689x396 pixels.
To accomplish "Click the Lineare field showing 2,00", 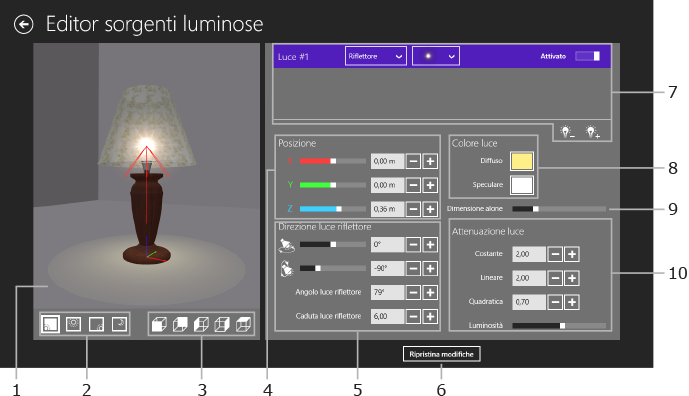I will tap(529, 278).
